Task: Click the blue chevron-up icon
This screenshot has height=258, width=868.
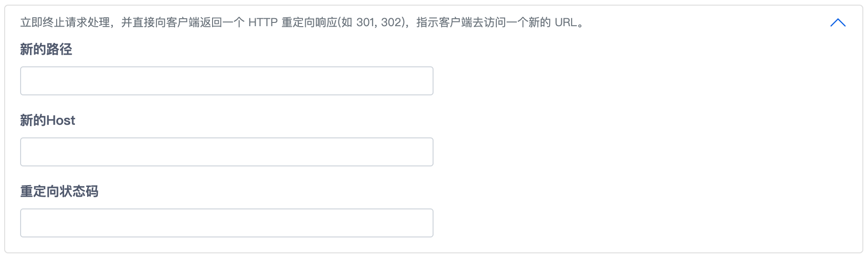Action: [838, 22]
